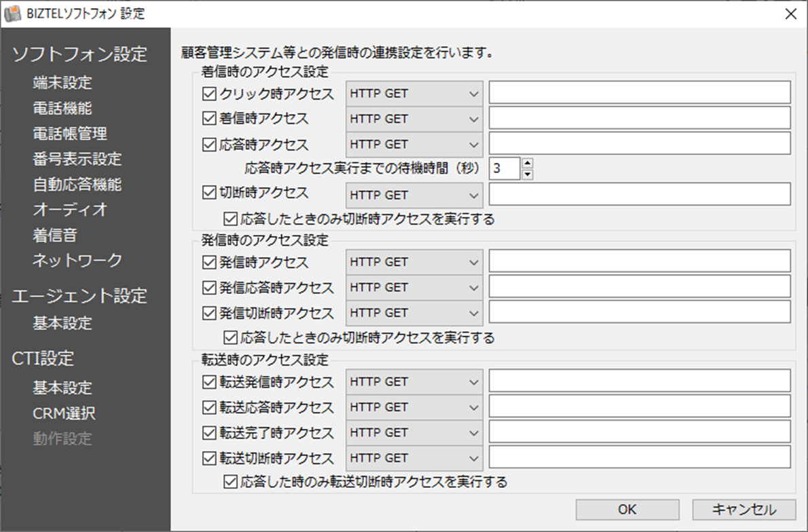
Task: Toggle 着信時アクセス checkbox
Action: tap(209, 119)
